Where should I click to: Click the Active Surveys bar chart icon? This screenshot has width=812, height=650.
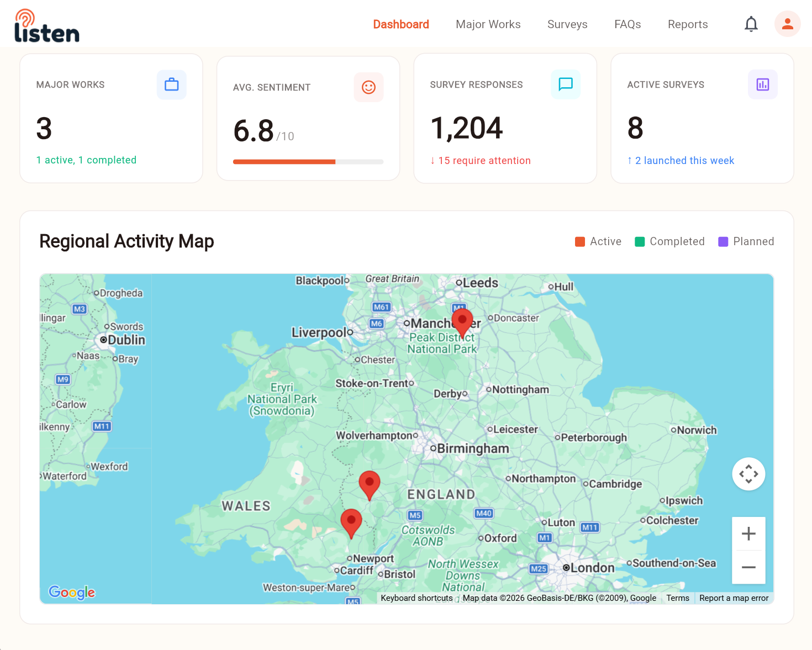(762, 84)
